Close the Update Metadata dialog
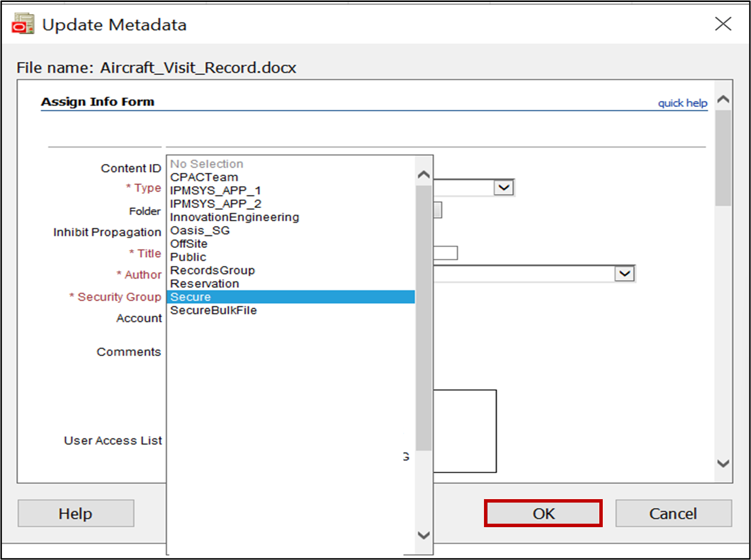Image resolution: width=751 pixels, height=560 pixels. click(723, 24)
